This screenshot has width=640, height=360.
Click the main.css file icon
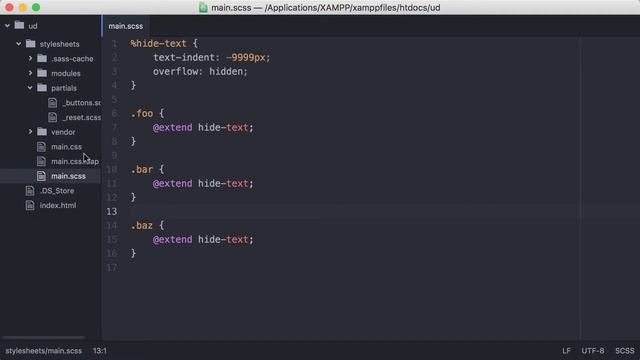[41, 147]
